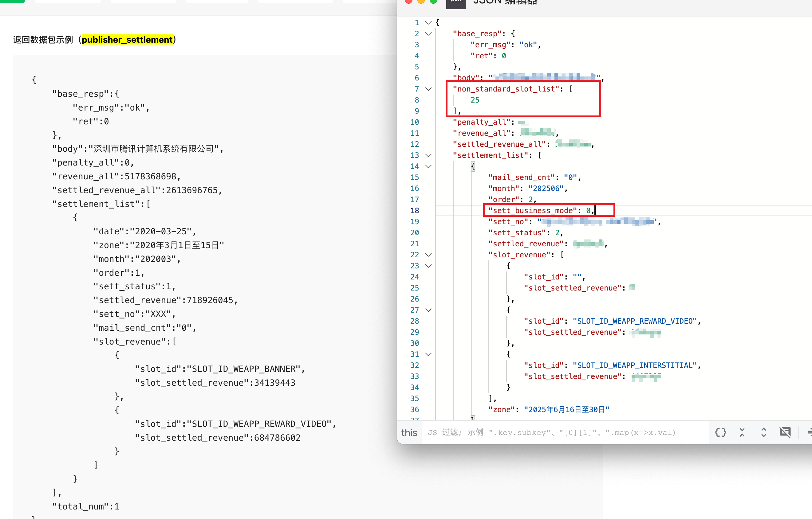Click the collapse all icon
The image size is (812, 519).
742,432
